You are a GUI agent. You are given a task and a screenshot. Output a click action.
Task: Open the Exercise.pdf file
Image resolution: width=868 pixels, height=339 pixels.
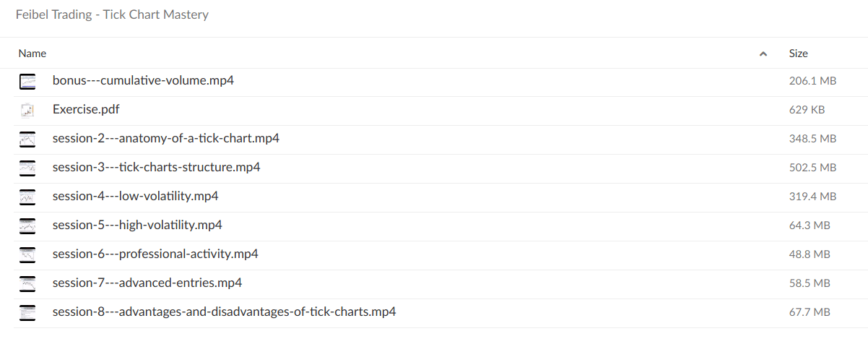[86, 110]
